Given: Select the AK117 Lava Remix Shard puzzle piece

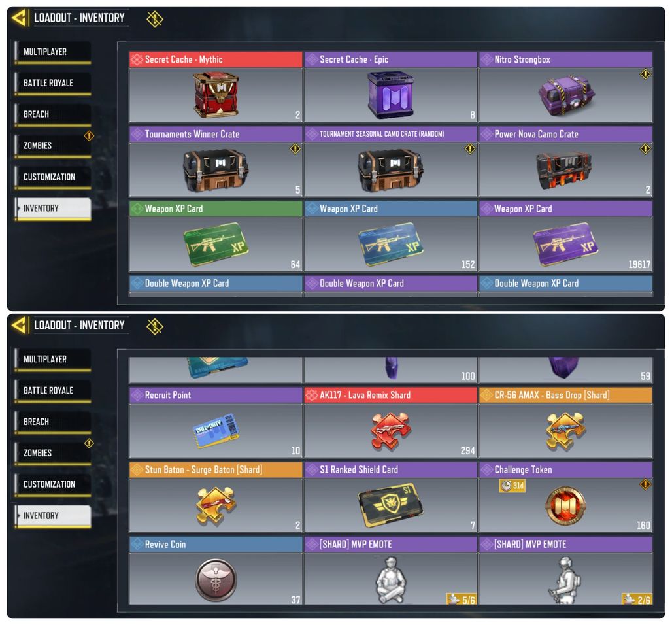Looking at the screenshot, I should point(390,431).
